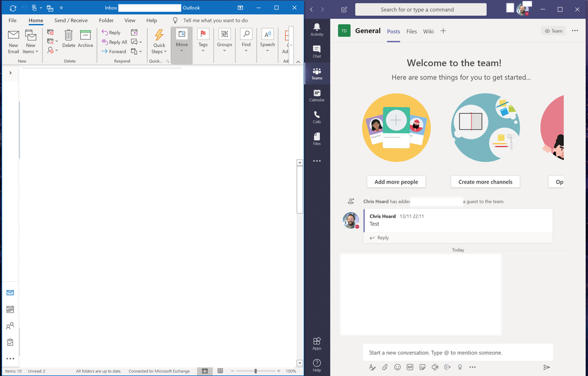
Task: Click the zoom out minus in Outlook status bar
Action: coord(233,371)
